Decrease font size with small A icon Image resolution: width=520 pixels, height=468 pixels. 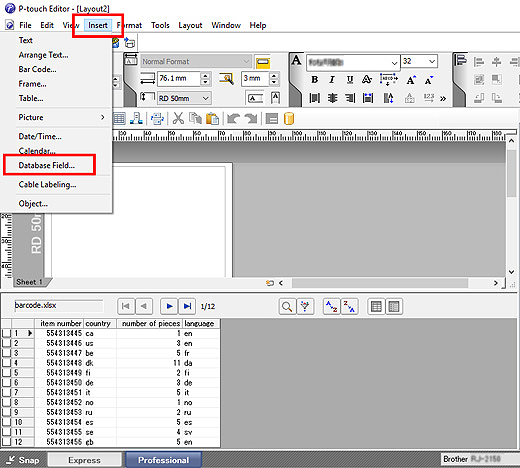429,80
